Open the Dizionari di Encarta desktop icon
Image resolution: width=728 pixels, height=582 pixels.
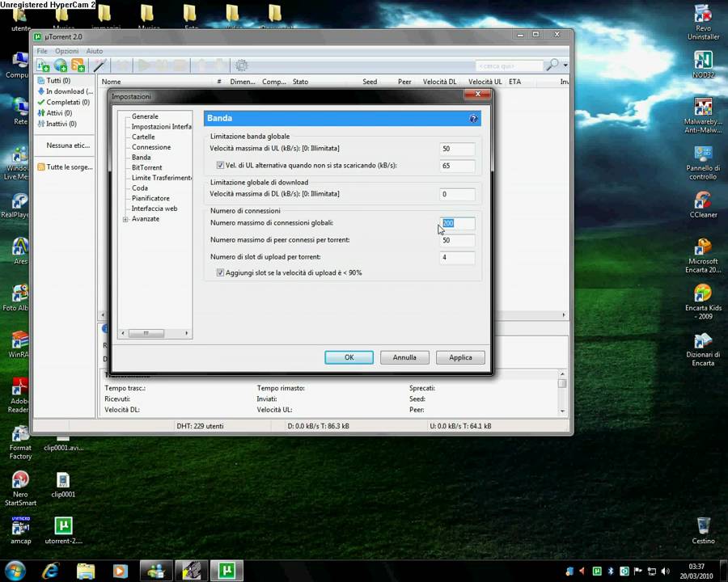(x=703, y=349)
